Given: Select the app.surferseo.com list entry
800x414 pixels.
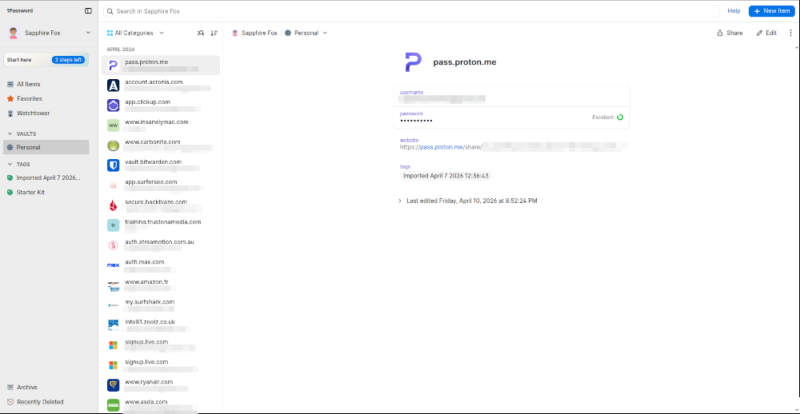Looking at the screenshot, I should point(161,185).
